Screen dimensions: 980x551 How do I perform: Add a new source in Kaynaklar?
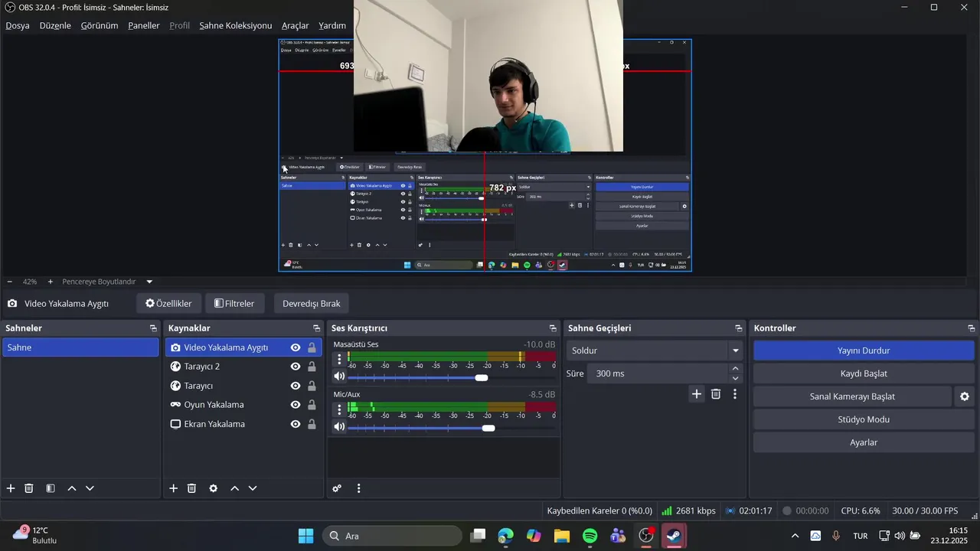[x=173, y=488]
